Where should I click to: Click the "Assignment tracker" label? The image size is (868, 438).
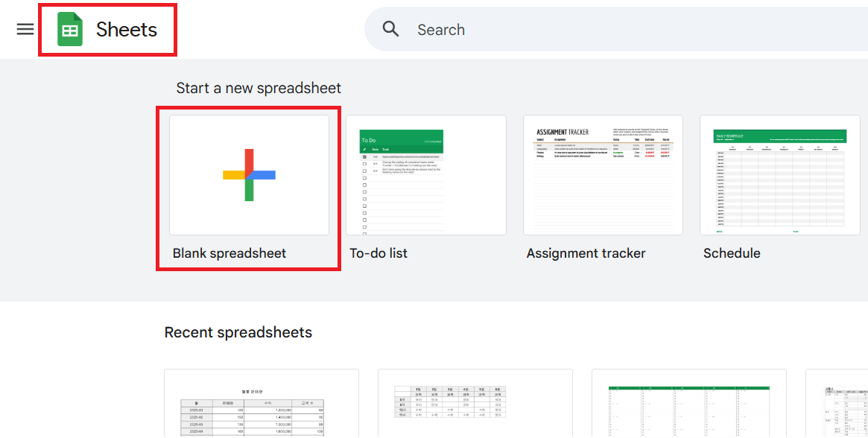(x=586, y=253)
